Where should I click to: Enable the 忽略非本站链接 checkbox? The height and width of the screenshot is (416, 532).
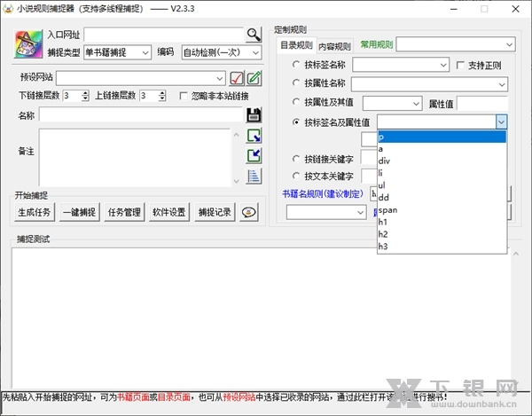184,96
